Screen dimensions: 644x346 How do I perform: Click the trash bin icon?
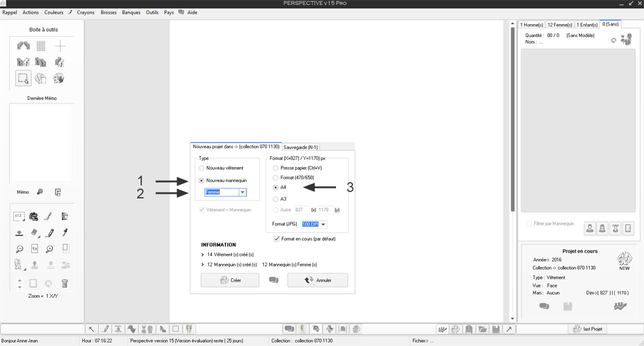pos(64,284)
